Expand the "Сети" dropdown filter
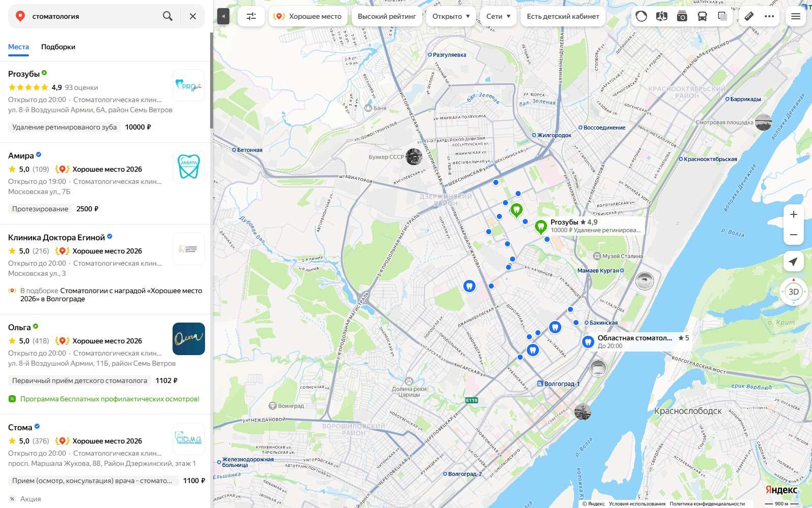 (498, 16)
